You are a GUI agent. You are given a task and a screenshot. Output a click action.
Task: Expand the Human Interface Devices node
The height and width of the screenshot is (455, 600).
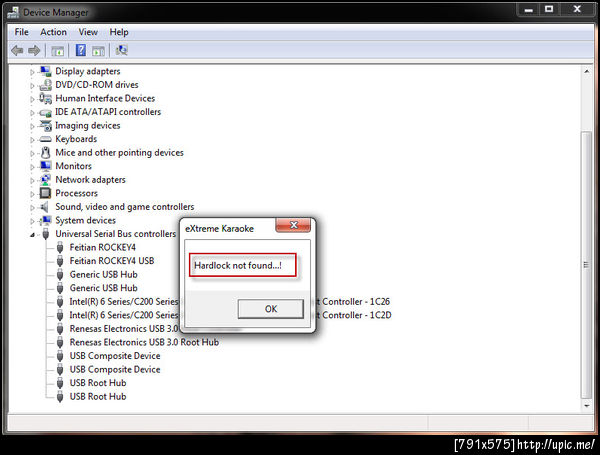[x=33, y=99]
